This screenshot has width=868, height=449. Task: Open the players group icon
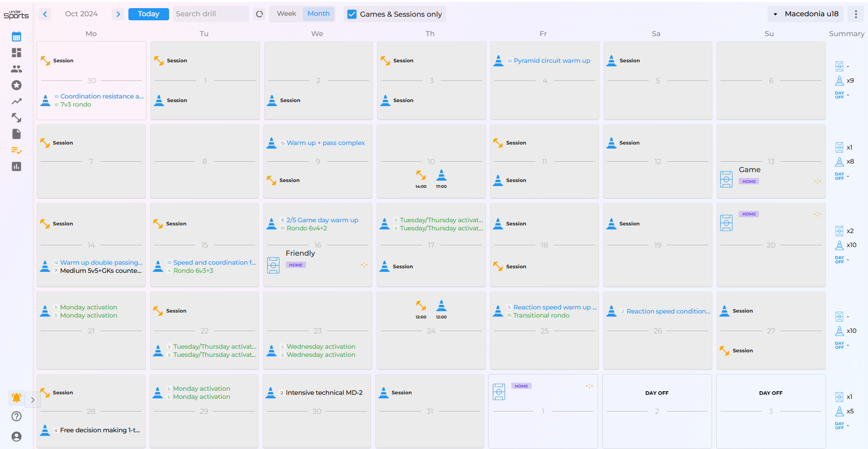point(17,69)
